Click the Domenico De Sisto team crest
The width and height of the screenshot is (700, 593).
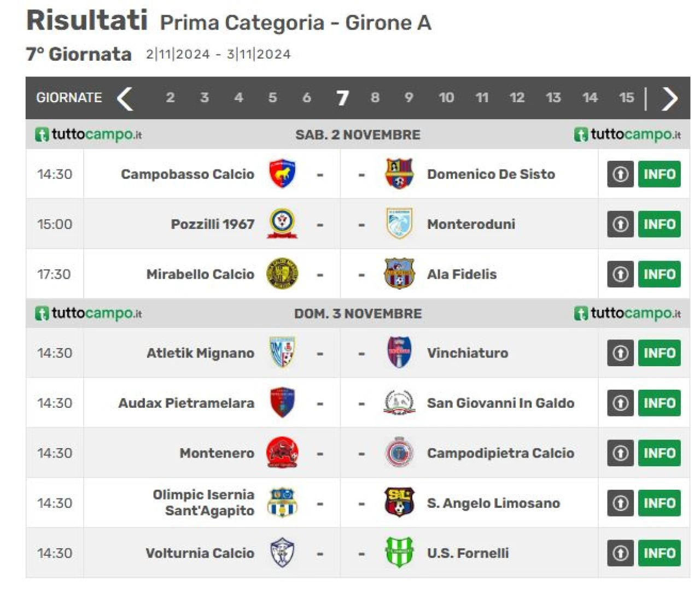pos(399,174)
